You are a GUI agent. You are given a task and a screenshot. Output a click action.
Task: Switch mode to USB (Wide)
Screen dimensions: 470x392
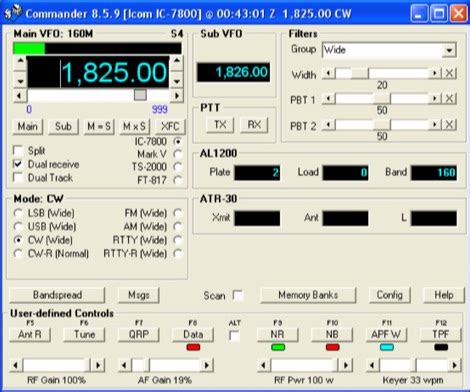click(x=18, y=227)
